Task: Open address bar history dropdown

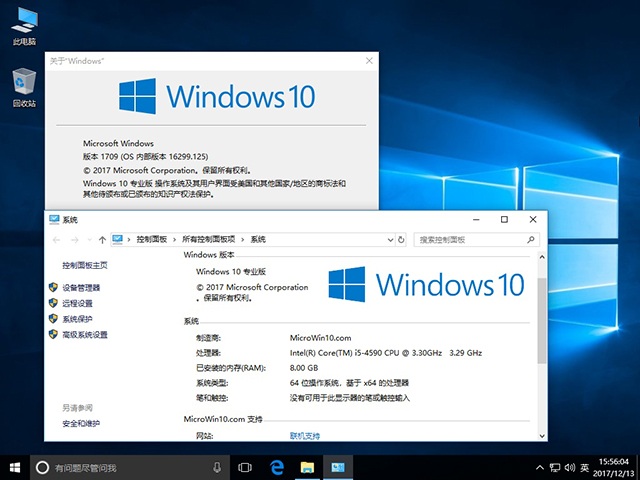Action: 390,240
